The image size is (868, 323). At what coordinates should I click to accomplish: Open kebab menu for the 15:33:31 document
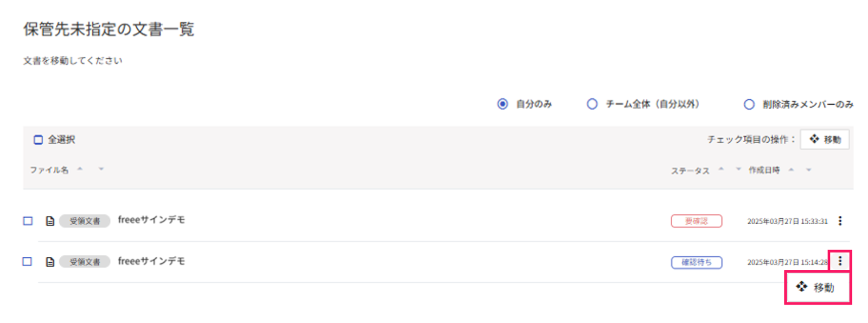(x=840, y=221)
